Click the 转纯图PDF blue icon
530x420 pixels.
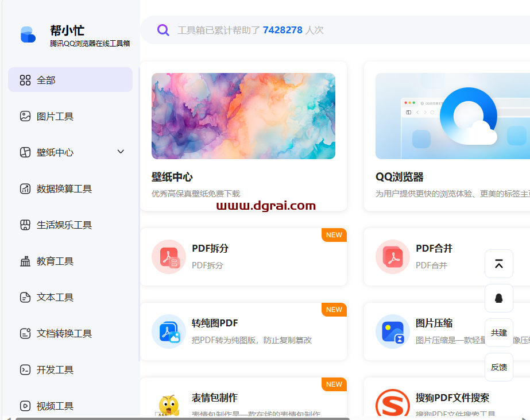169,332
